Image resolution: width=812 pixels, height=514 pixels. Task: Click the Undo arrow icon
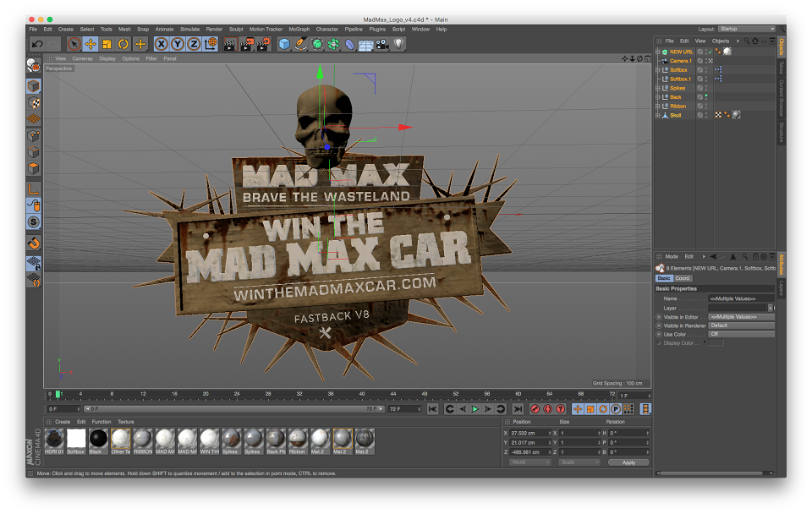click(37, 44)
